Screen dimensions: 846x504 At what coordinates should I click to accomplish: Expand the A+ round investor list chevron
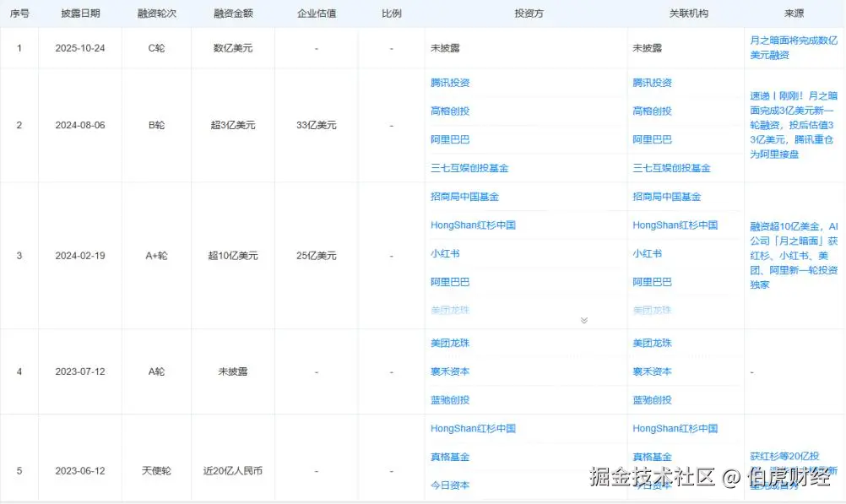click(x=583, y=321)
